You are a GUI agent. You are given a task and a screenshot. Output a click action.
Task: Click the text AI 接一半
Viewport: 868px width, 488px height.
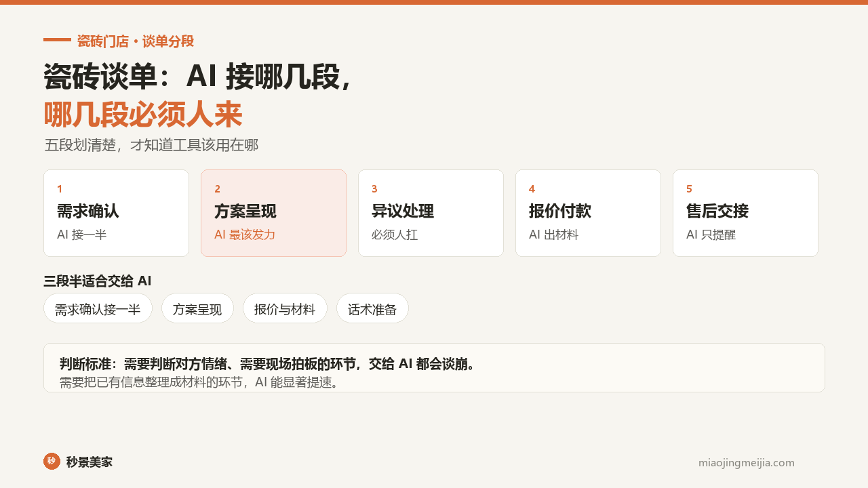tap(81, 235)
